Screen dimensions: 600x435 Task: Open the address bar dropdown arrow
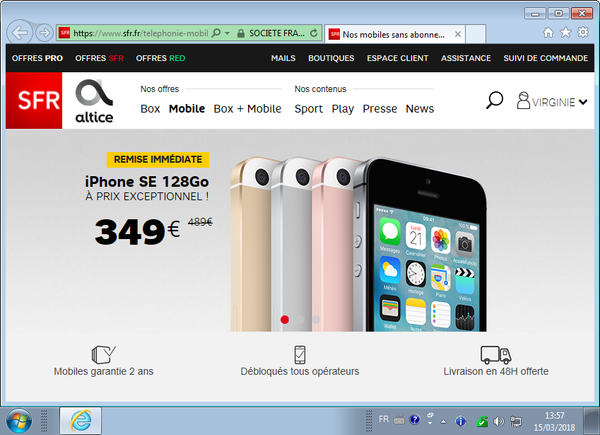[x=227, y=33]
